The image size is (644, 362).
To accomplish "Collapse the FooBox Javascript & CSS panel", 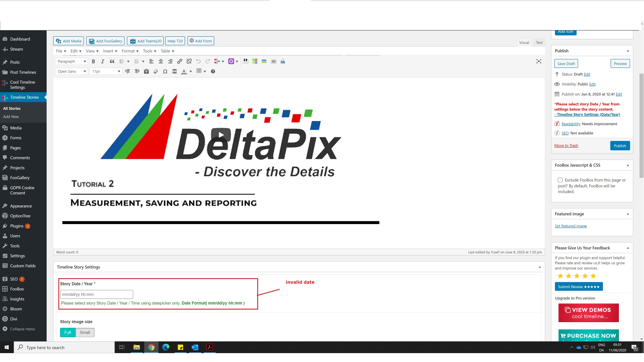I will [x=628, y=165].
